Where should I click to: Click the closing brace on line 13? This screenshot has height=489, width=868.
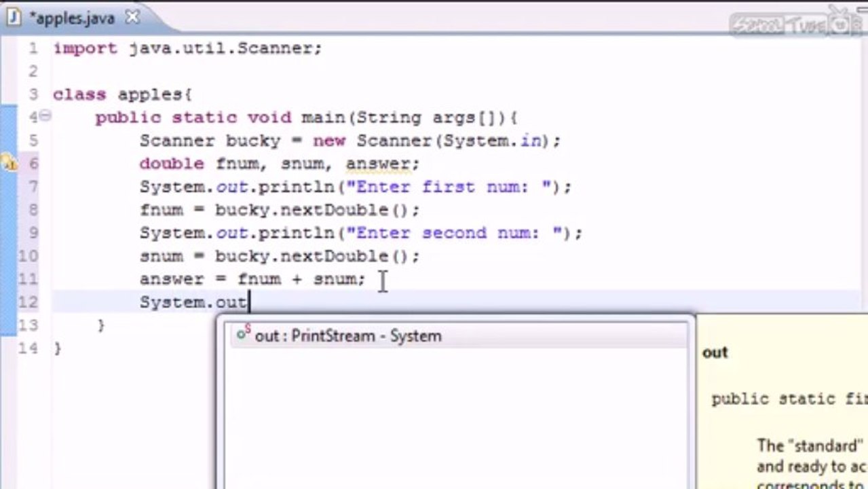click(x=101, y=325)
